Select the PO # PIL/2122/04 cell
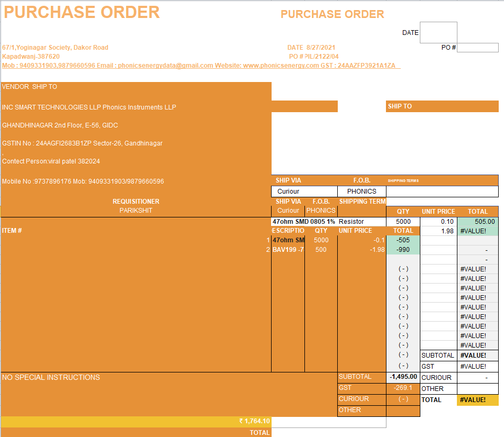The height and width of the screenshot is (437, 504). pyautogui.click(x=314, y=57)
